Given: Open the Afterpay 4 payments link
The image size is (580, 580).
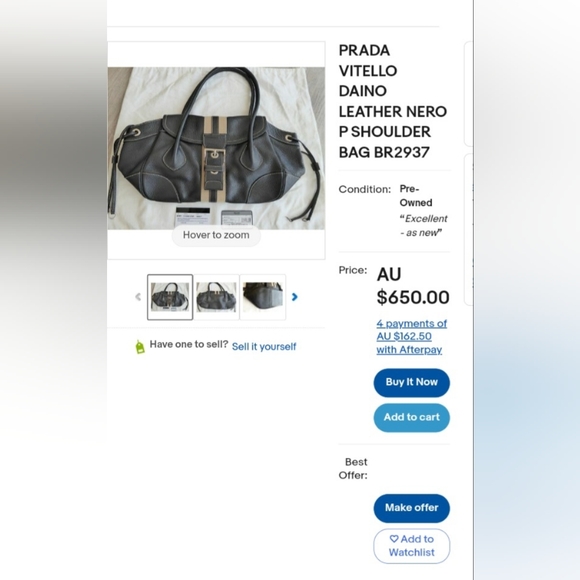Looking at the screenshot, I should click(412, 337).
